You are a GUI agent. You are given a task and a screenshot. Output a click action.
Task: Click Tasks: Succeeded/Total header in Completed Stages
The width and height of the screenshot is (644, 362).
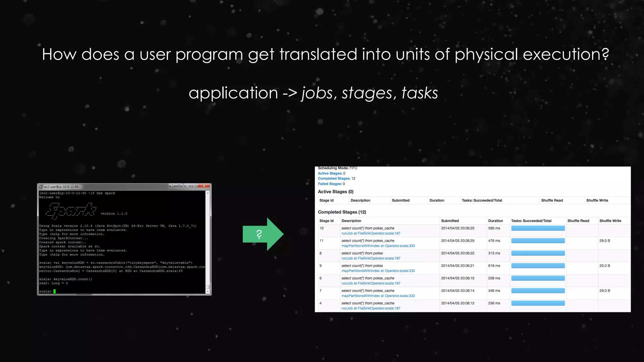(531, 221)
